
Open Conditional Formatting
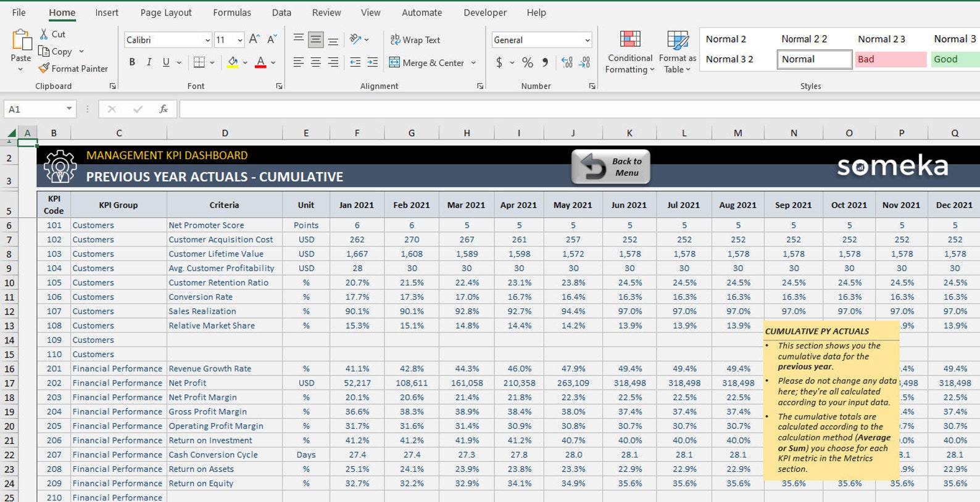[630, 52]
